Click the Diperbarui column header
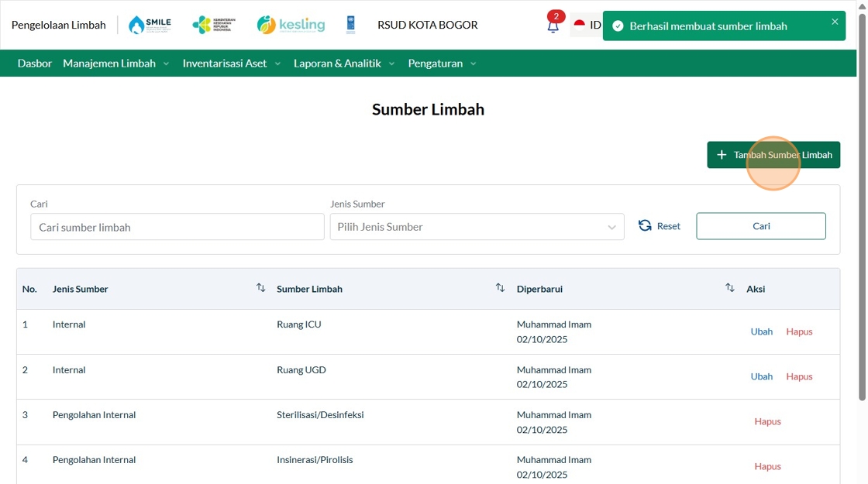 pos(539,289)
